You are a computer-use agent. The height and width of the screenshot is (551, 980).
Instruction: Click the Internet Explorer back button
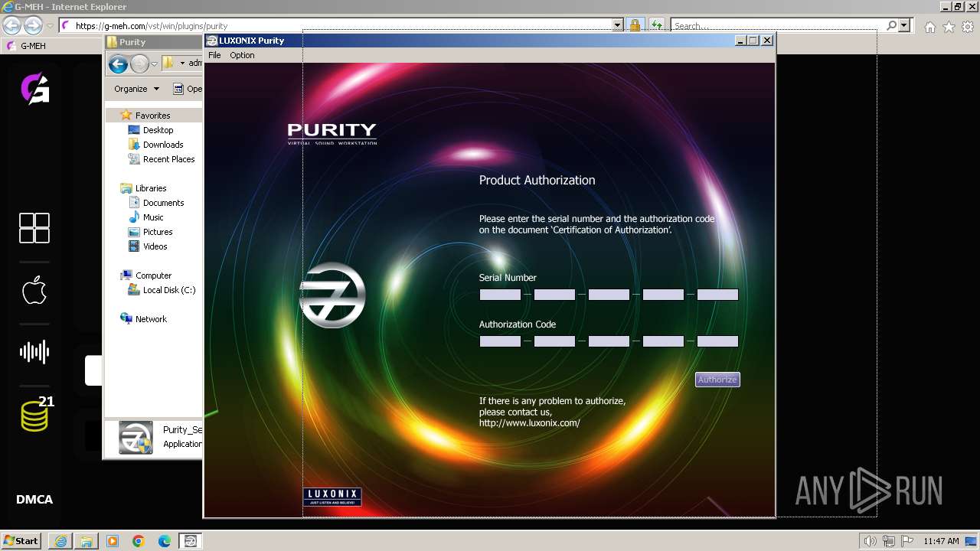point(12,25)
